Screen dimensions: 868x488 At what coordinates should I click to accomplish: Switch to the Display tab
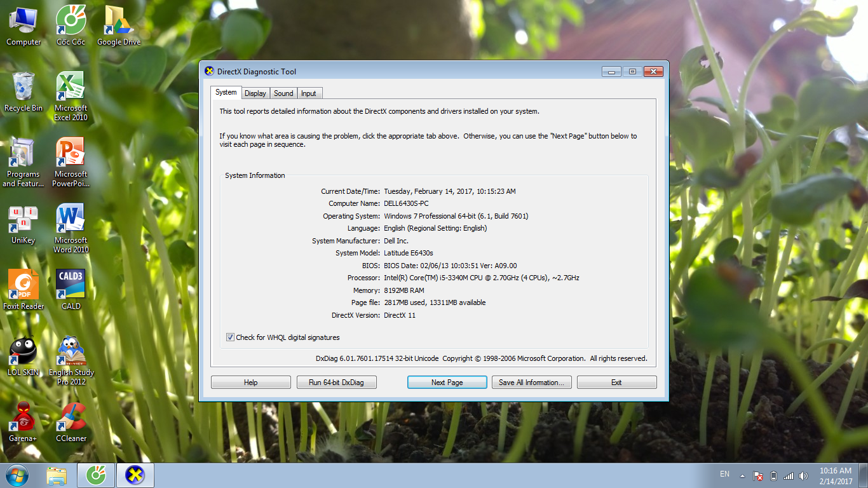[255, 93]
